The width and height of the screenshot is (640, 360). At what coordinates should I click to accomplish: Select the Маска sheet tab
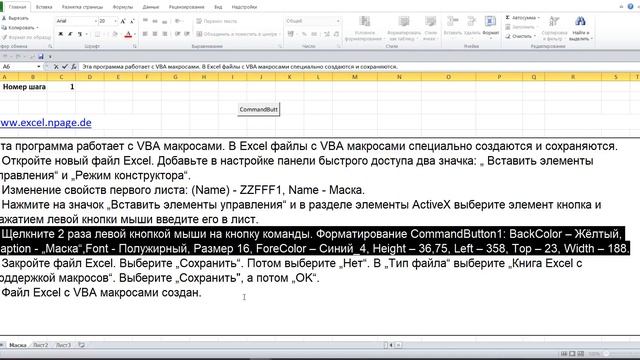click(x=18, y=345)
